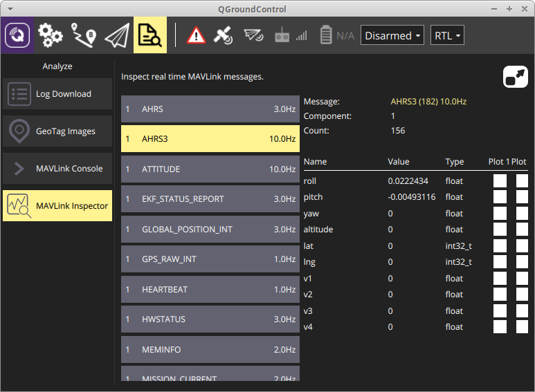Select the ATTITUDE message row
The height and width of the screenshot is (392, 535).
point(210,169)
